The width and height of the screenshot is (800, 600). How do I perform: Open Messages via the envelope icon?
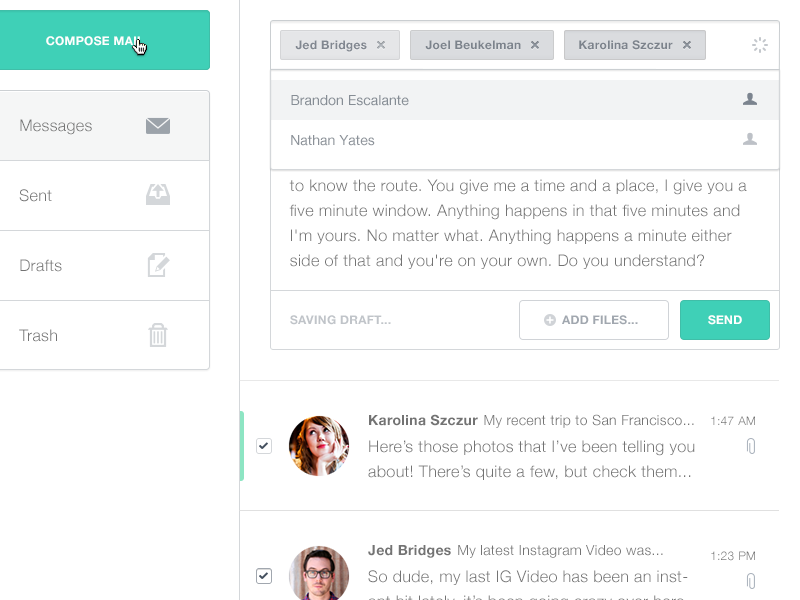pos(157,125)
